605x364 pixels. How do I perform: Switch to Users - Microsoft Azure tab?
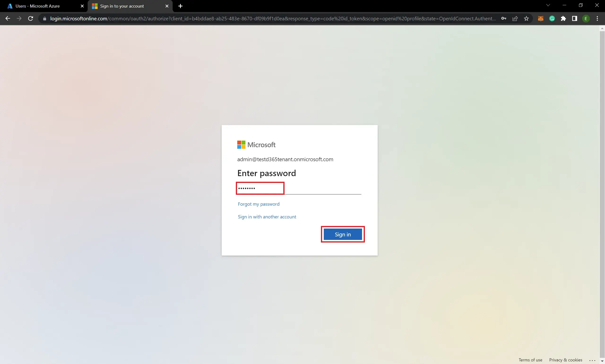click(44, 6)
